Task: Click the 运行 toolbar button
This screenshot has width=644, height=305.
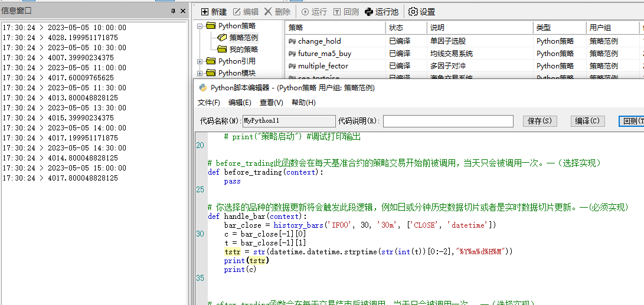Action: click(x=314, y=12)
